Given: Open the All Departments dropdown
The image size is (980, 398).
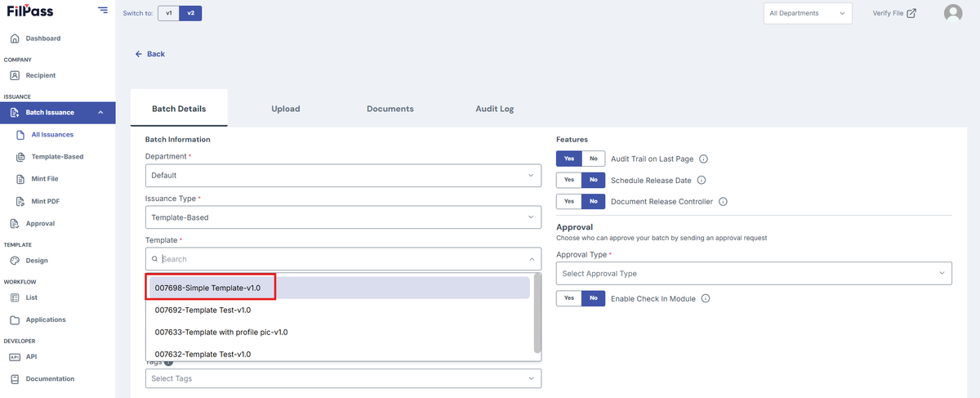Looking at the screenshot, I should pyautogui.click(x=808, y=13).
